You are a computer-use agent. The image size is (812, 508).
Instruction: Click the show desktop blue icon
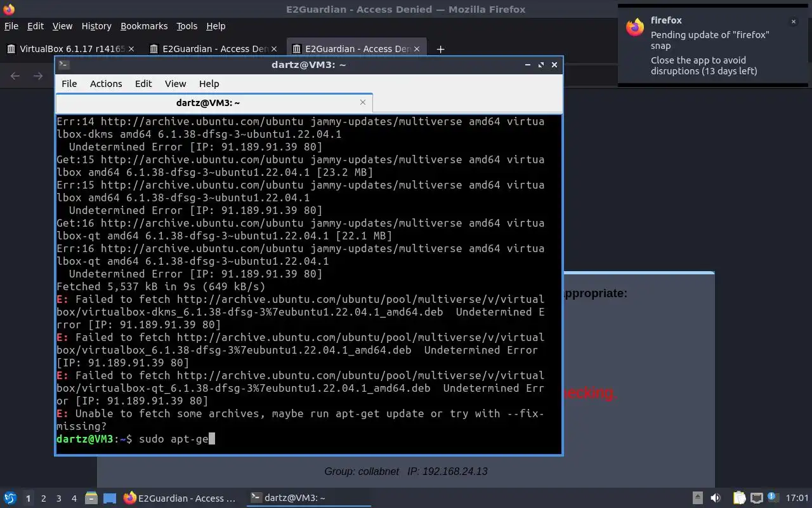click(x=110, y=498)
